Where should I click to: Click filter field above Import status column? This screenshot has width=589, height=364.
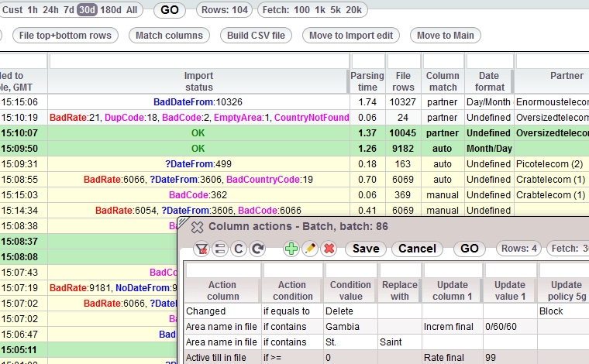coord(198,60)
